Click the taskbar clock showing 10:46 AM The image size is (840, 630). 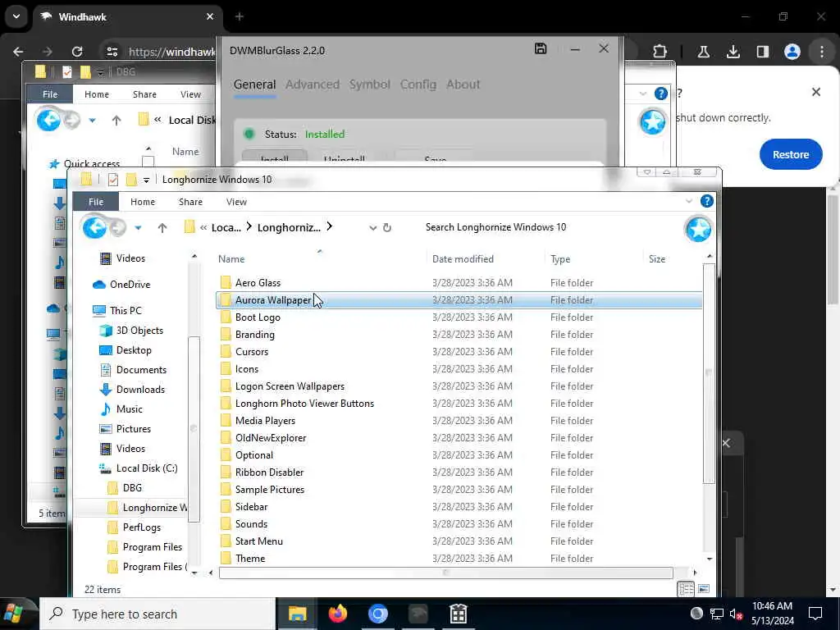tap(773, 614)
